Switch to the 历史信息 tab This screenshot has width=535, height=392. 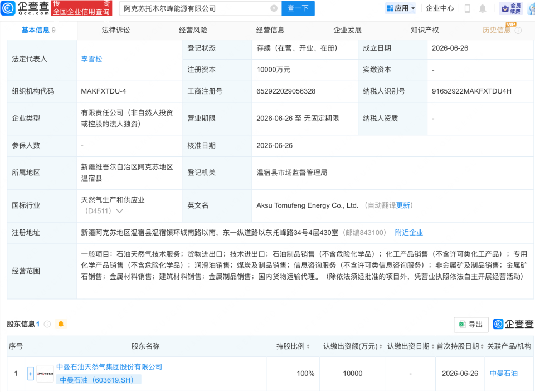pyautogui.click(x=497, y=30)
